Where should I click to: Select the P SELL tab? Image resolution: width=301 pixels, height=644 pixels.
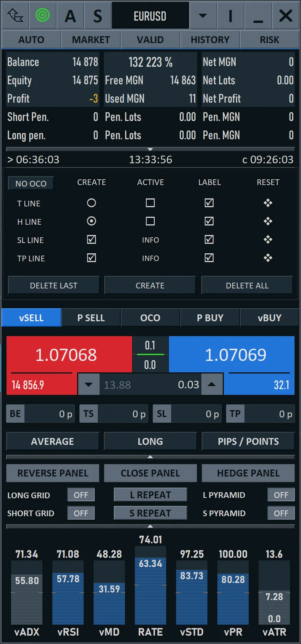[91, 318]
